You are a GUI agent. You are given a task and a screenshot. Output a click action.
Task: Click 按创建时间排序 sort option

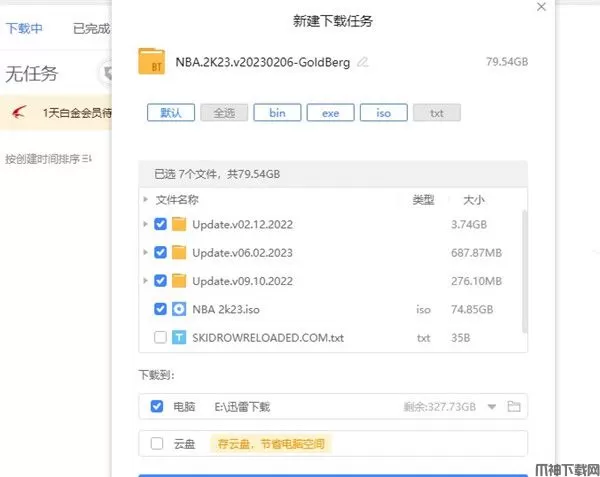[x=42, y=159]
